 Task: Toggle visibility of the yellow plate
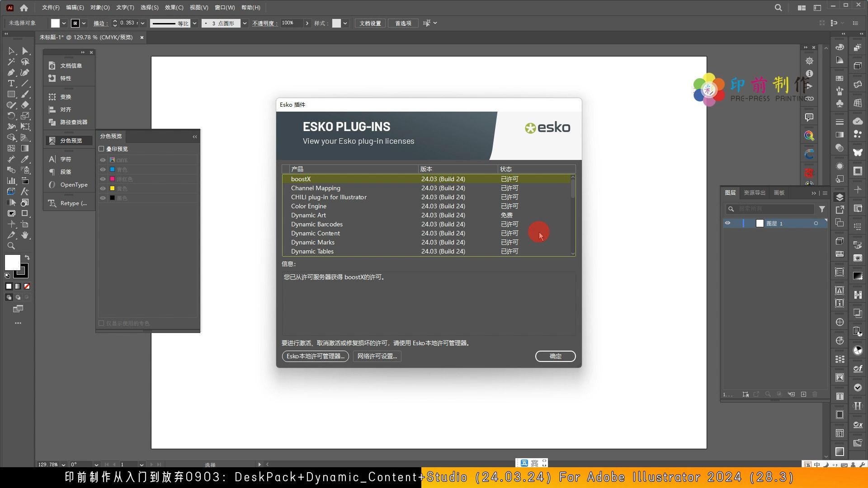point(103,188)
